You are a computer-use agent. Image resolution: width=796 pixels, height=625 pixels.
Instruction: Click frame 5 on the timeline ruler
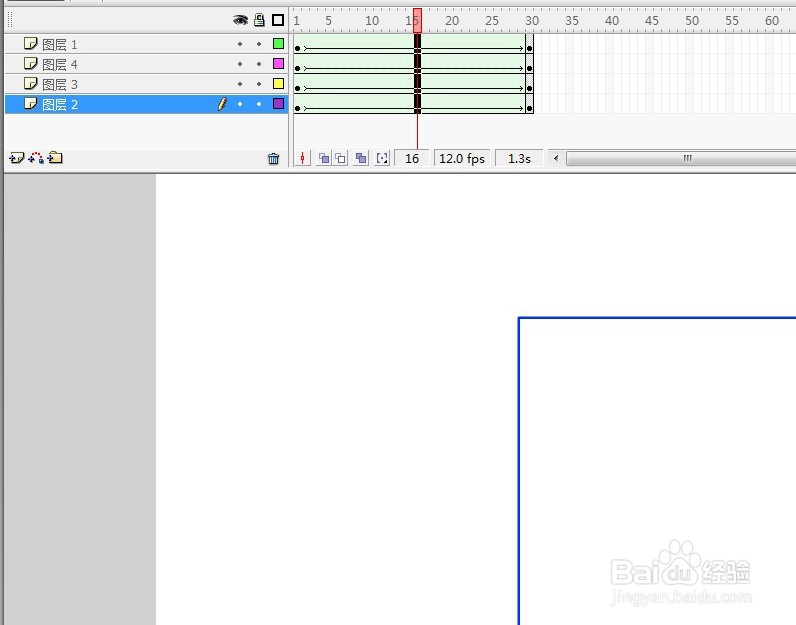[x=328, y=20]
